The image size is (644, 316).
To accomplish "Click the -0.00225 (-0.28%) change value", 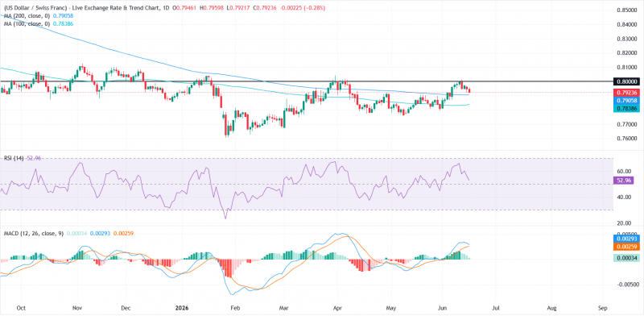I will coord(303,9).
